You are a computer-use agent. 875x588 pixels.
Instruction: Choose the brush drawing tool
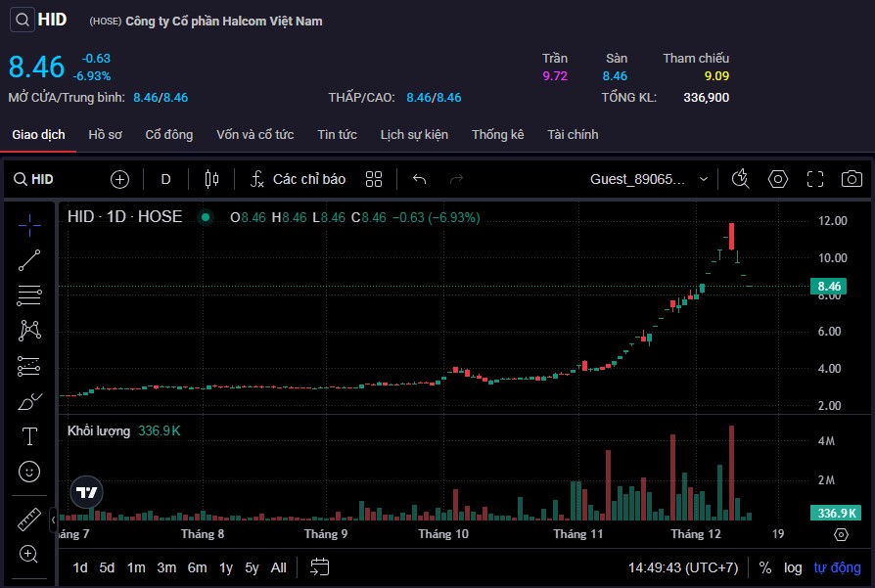tap(29, 401)
